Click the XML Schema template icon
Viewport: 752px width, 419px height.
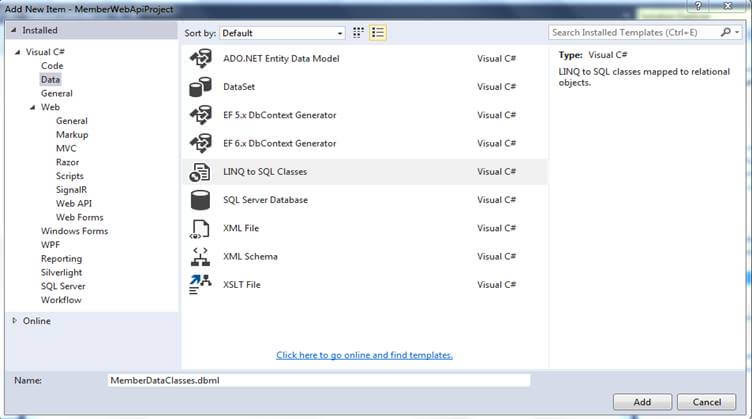point(200,257)
